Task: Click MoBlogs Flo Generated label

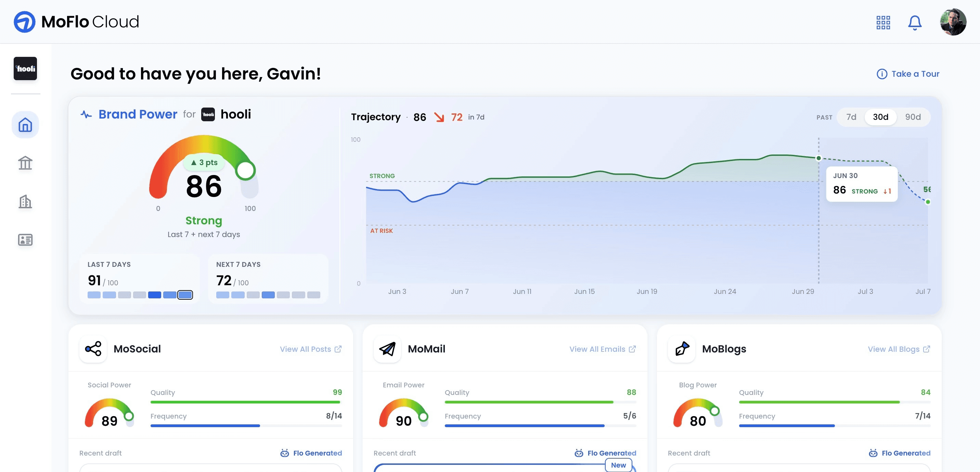Action: tap(899, 453)
